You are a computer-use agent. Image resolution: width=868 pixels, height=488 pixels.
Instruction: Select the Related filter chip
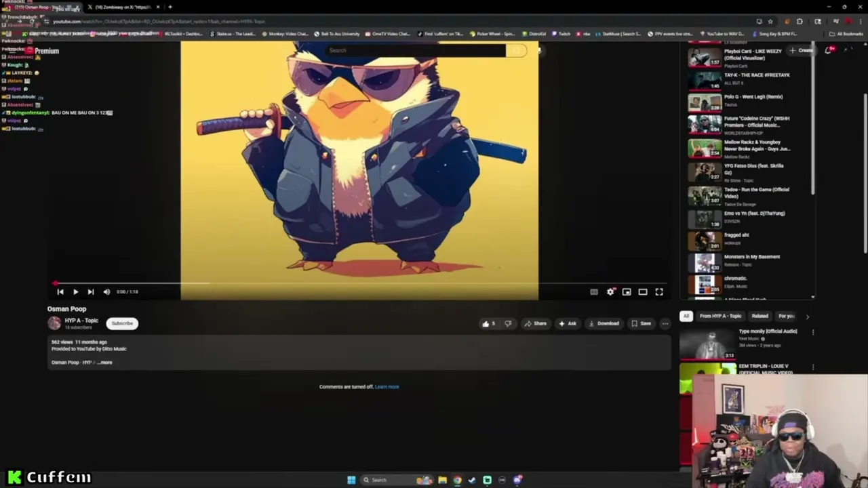tap(760, 316)
